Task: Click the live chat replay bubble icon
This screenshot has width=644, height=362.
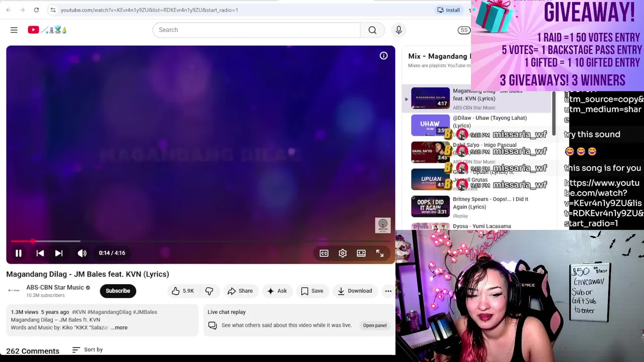Action: point(212,326)
